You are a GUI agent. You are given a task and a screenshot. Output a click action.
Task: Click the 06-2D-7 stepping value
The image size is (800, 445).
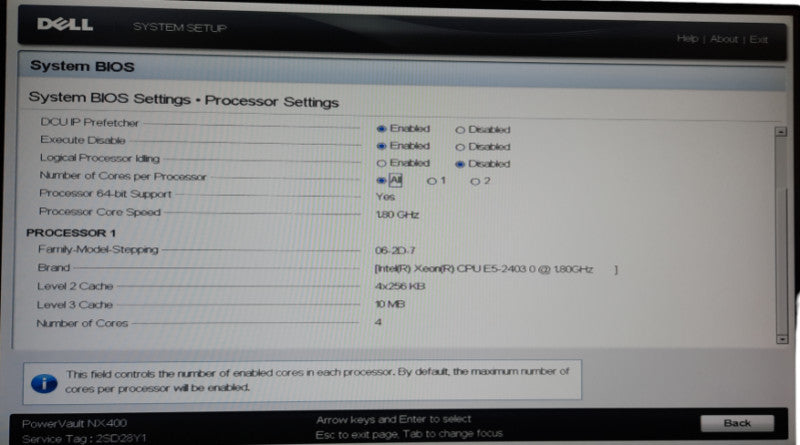click(x=395, y=251)
